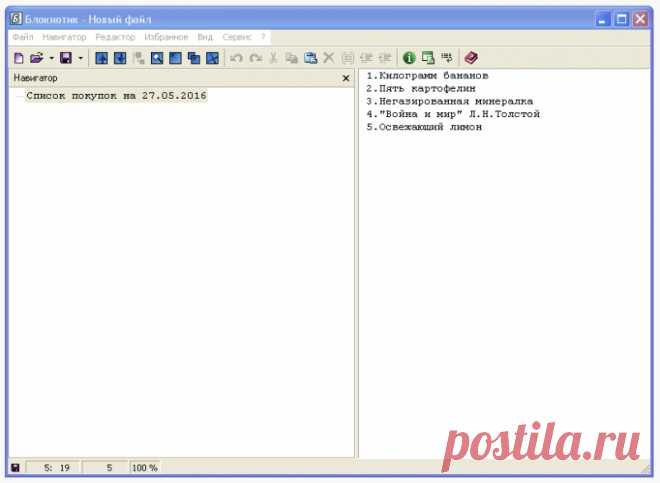The width and height of the screenshot is (660, 483).
Task: Expand the open-file dropdown arrow
Action: click(x=52, y=58)
